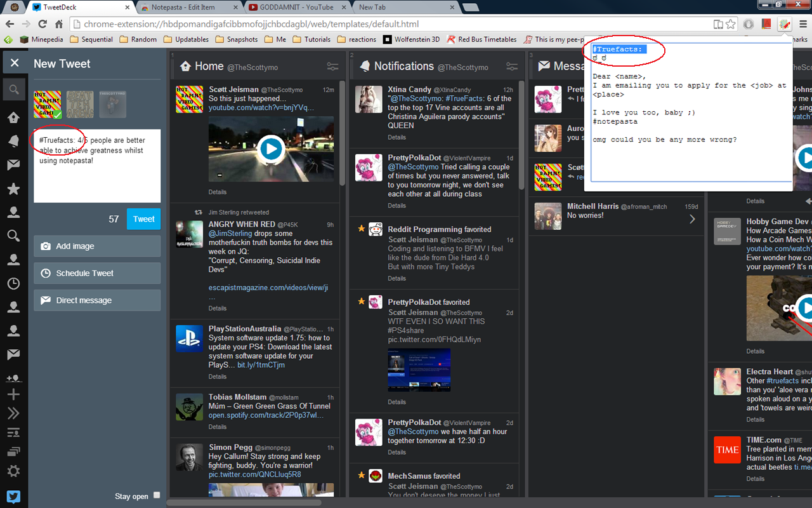Open the open.spotify.com track link
Screen dimensions: 812x508
pyautogui.click(x=266, y=415)
